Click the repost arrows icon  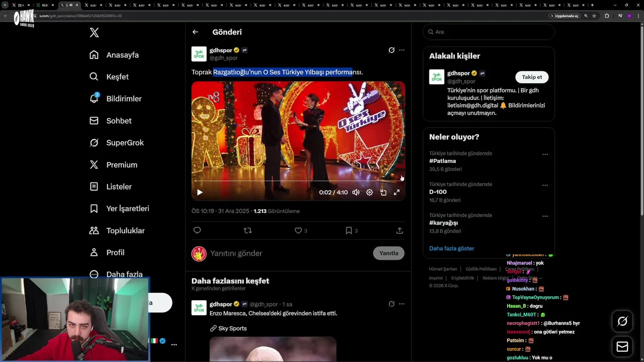[x=248, y=230]
